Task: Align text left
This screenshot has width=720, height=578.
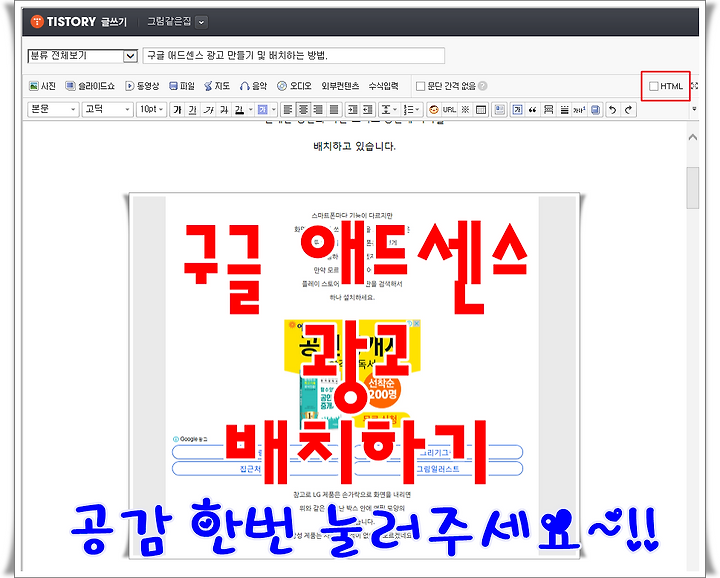Action: tap(288, 110)
